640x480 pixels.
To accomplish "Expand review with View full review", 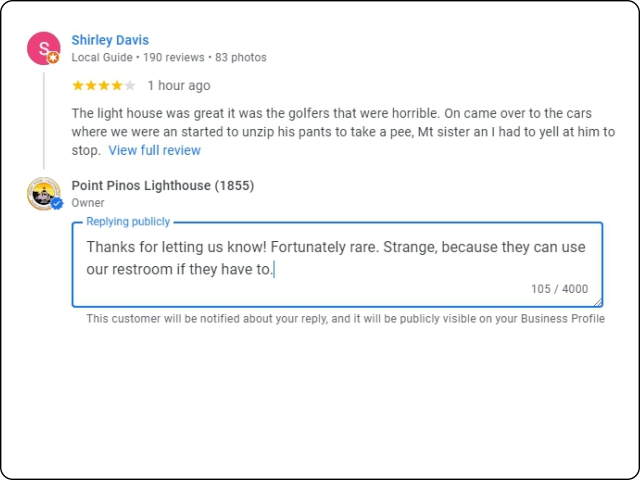I will point(154,150).
